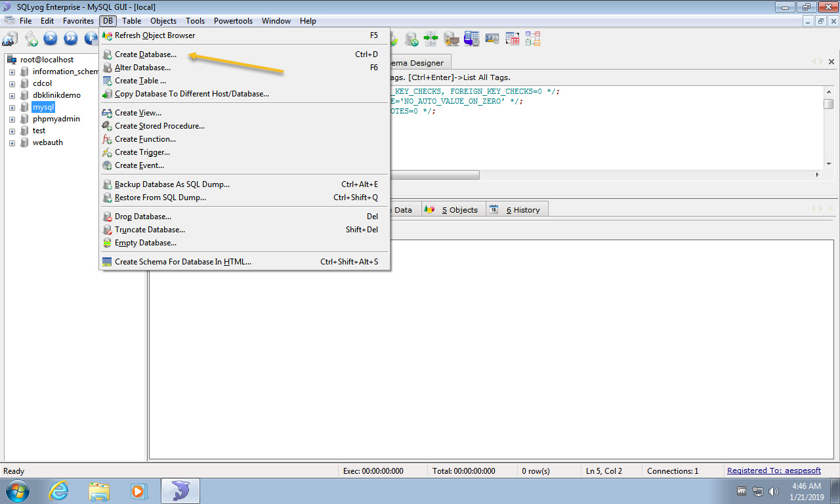The height and width of the screenshot is (504, 840).
Task: Expand the mysql database node
Action: 12,107
